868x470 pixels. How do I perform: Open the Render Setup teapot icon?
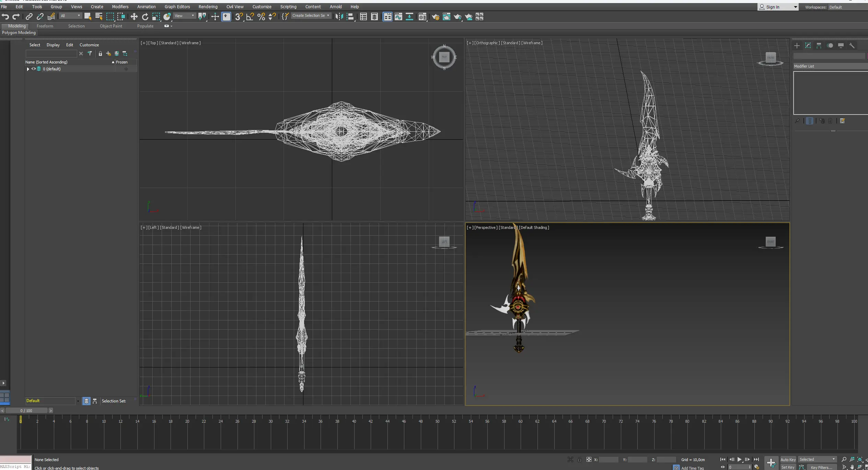pyautogui.click(x=435, y=17)
